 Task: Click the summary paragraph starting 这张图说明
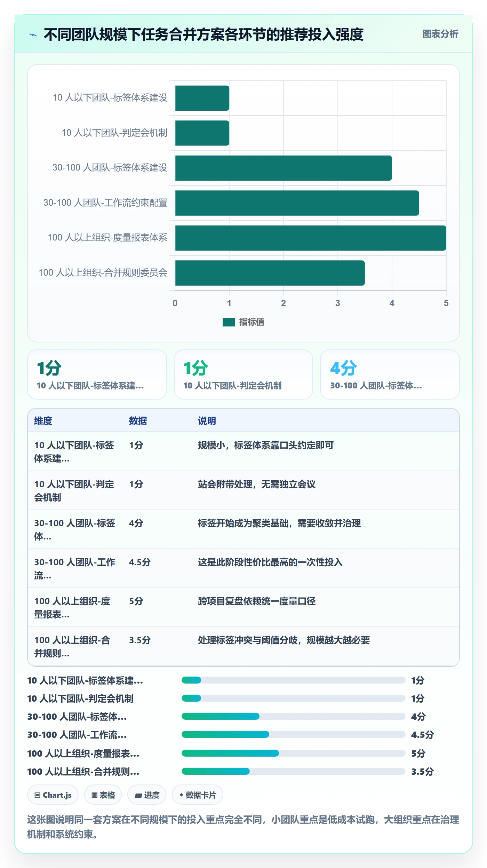243,827
